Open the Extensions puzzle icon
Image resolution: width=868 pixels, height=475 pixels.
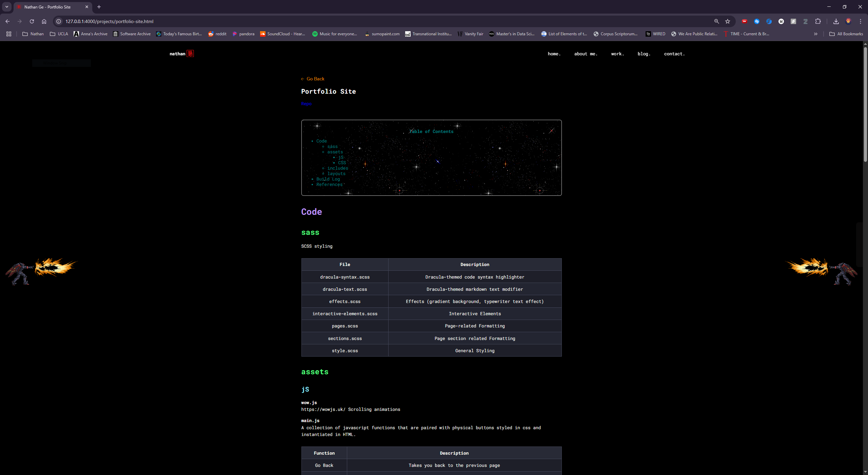pyautogui.click(x=818, y=21)
